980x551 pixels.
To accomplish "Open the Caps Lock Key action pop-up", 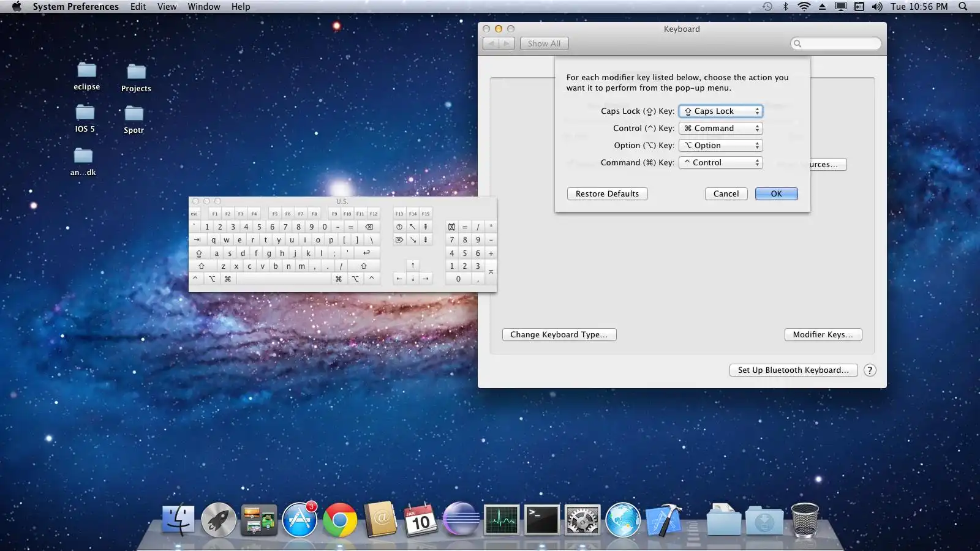I will pyautogui.click(x=721, y=111).
